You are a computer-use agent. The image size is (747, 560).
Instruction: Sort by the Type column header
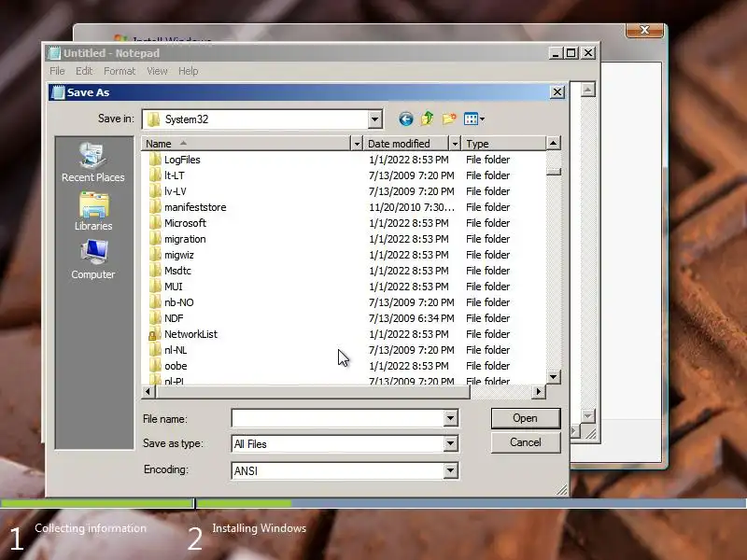click(x=503, y=144)
